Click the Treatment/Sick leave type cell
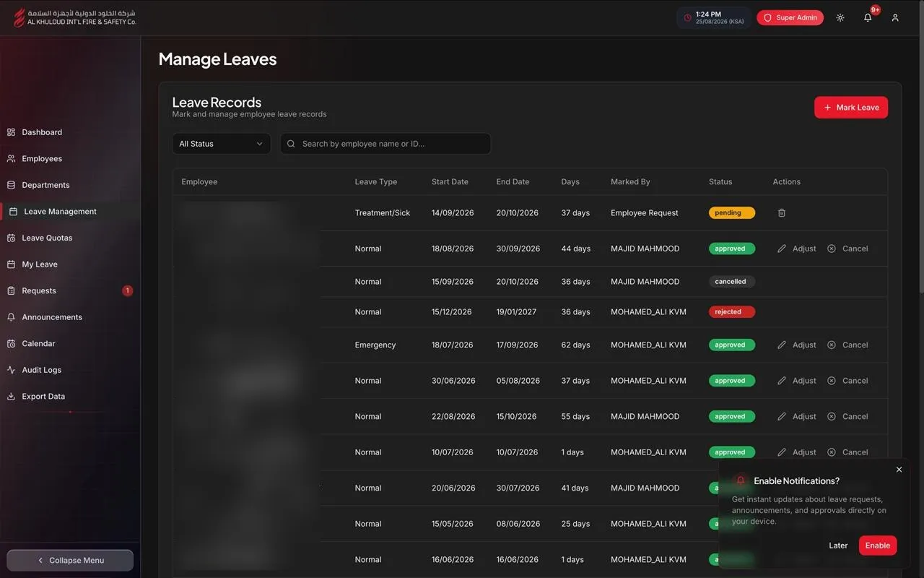The height and width of the screenshot is (578, 924). point(383,213)
